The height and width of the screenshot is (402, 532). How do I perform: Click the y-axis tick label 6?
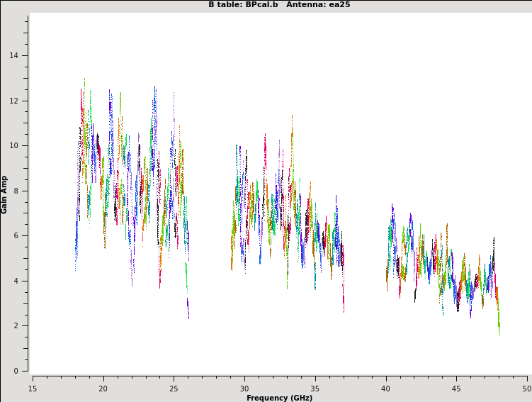(17, 236)
